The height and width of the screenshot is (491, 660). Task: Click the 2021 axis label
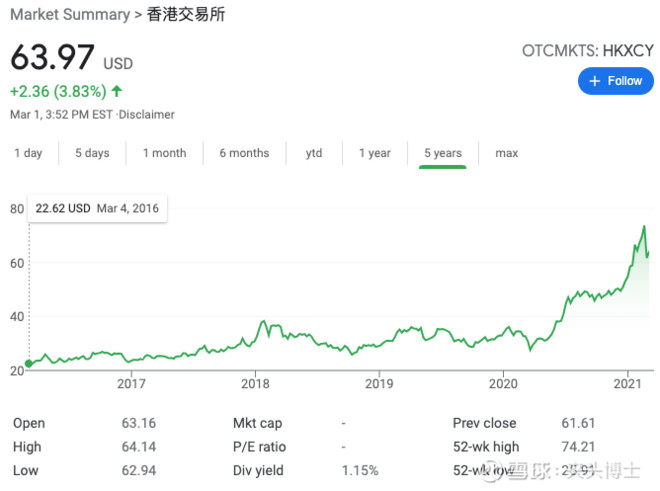628,384
